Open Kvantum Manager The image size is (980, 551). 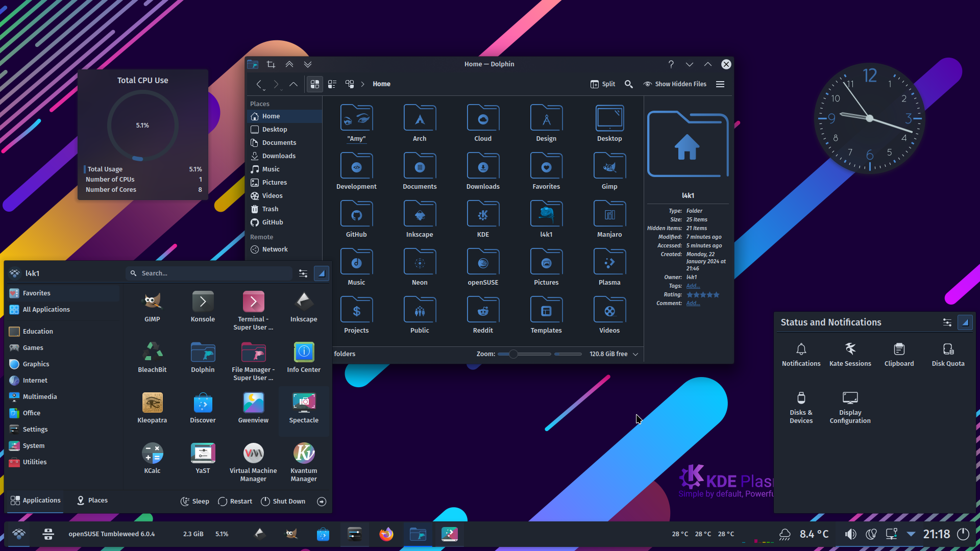pos(304,462)
